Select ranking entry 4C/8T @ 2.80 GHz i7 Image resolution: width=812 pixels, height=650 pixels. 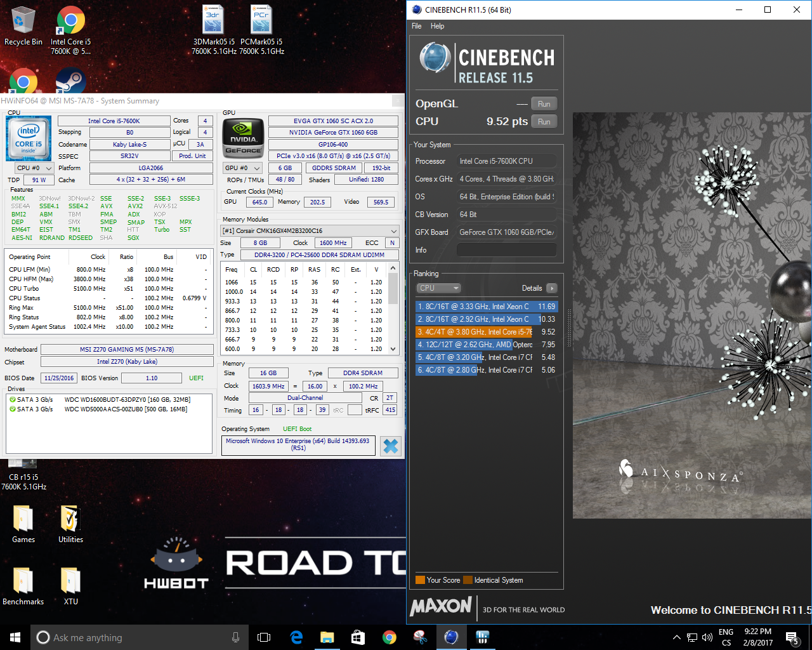point(487,370)
